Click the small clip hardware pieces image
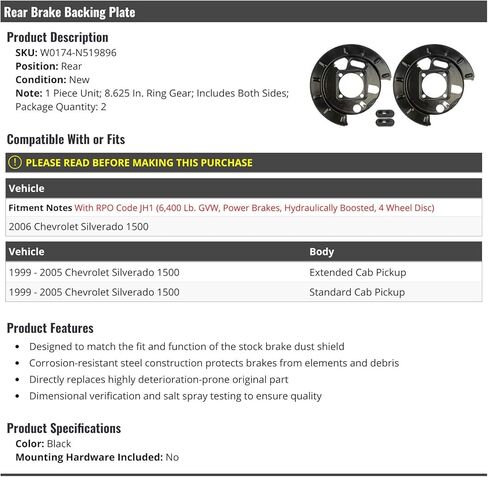This screenshot has width=488, height=477. (x=385, y=118)
